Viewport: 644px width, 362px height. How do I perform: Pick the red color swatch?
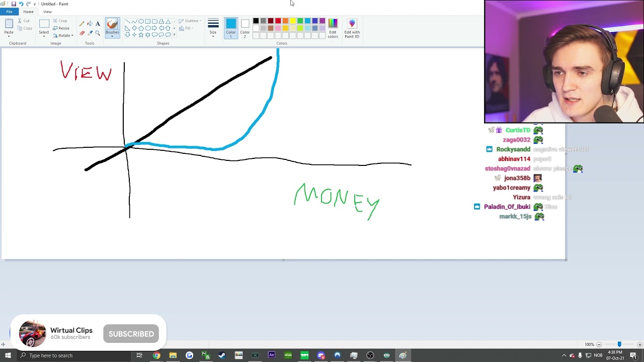click(278, 21)
